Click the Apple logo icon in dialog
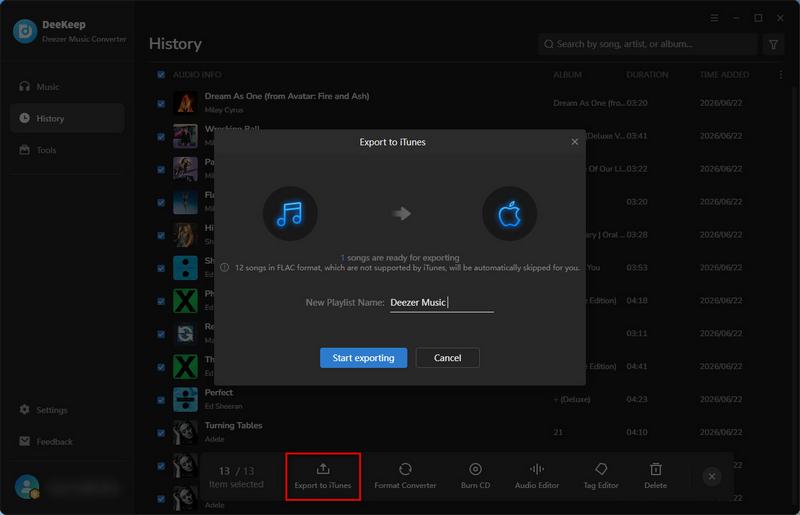The width and height of the screenshot is (800, 515). [509, 213]
